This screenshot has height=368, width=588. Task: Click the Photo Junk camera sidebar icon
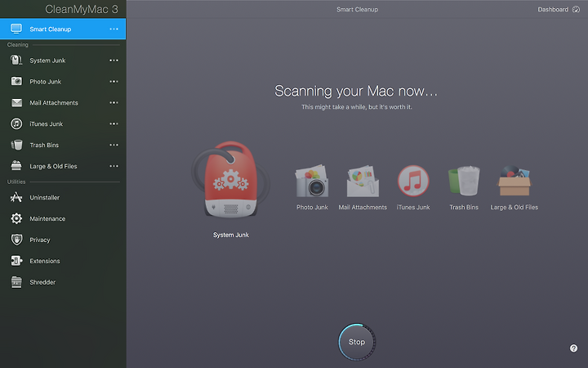click(x=16, y=81)
